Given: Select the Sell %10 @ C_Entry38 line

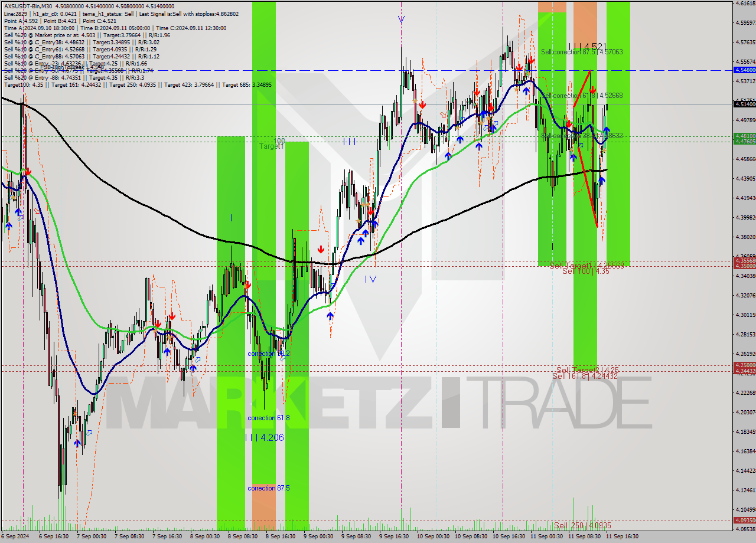Looking at the screenshot, I should tap(82, 42).
